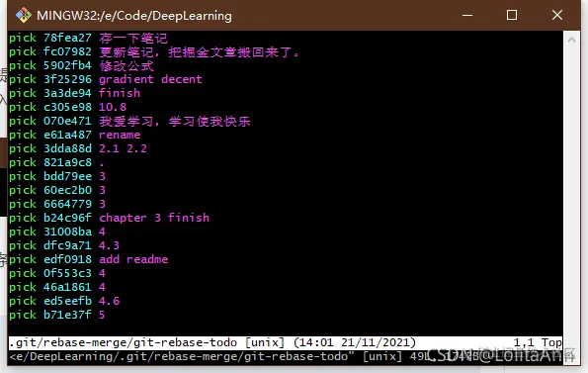Click commit hash 821a9c8
The image size is (588, 373).
coord(67,163)
